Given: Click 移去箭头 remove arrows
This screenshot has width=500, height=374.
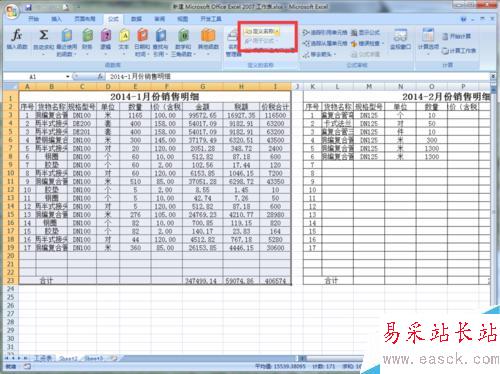Looking at the screenshot, I should pyautogui.click(x=319, y=54).
